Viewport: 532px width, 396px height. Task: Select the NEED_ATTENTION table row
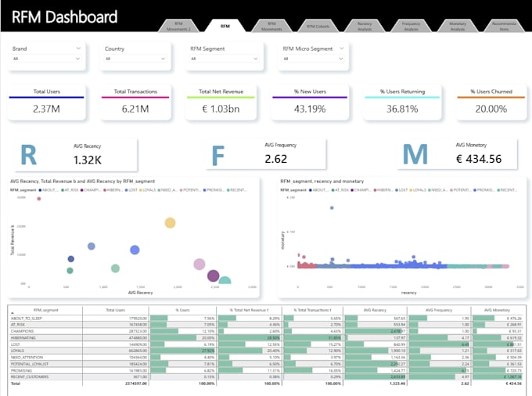pyautogui.click(x=267, y=358)
